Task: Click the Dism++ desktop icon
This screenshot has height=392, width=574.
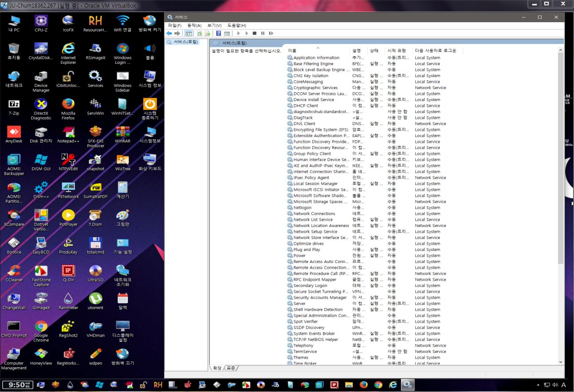Action: click(x=41, y=190)
